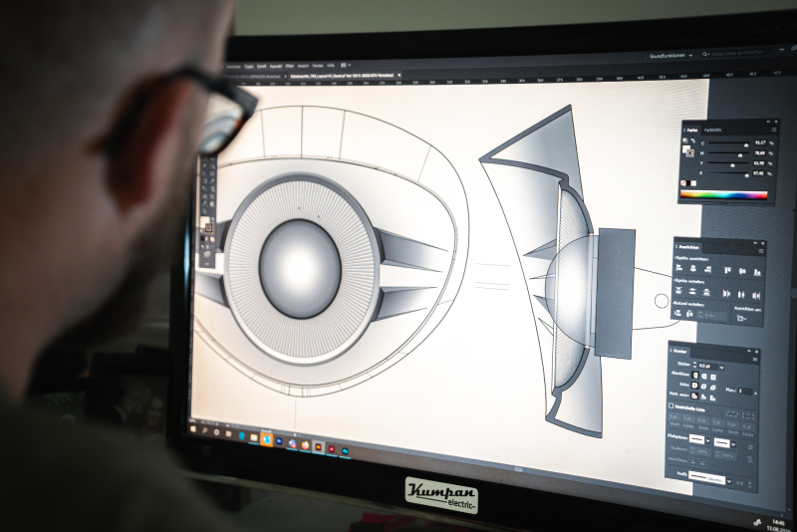The width and height of the screenshot is (797, 532).
Task: Click the yellow Y slider handle
Action: pyautogui.click(x=732, y=165)
